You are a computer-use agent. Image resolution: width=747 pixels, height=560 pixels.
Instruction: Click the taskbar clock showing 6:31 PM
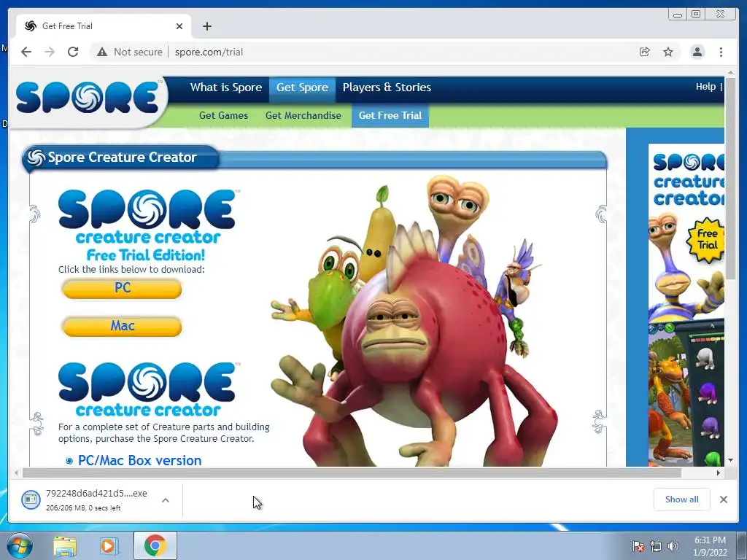tap(710, 546)
